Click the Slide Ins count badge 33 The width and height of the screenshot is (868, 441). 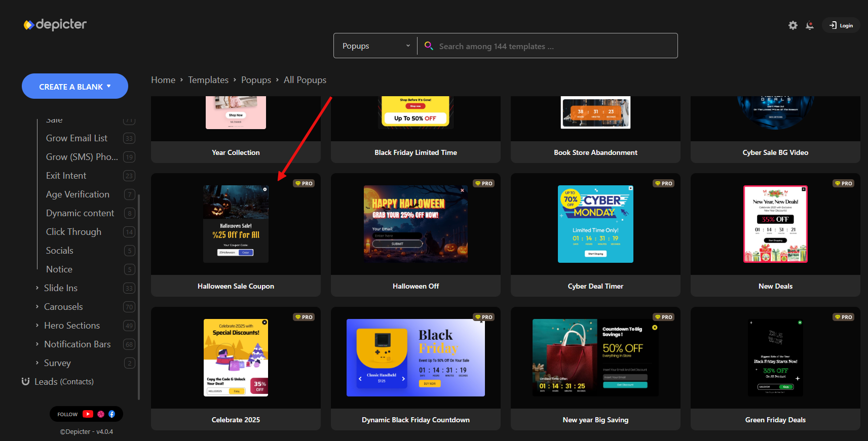tap(129, 288)
